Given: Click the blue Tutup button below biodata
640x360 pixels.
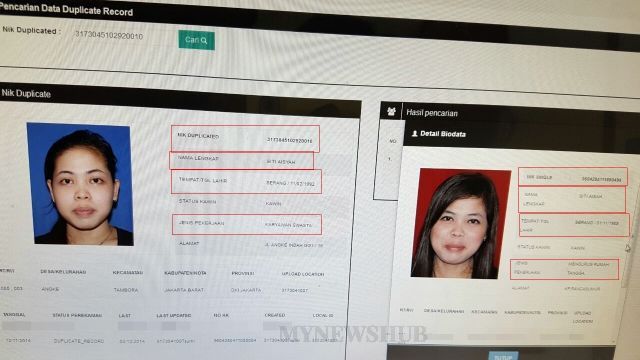Looking at the screenshot, I should [x=503, y=356].
